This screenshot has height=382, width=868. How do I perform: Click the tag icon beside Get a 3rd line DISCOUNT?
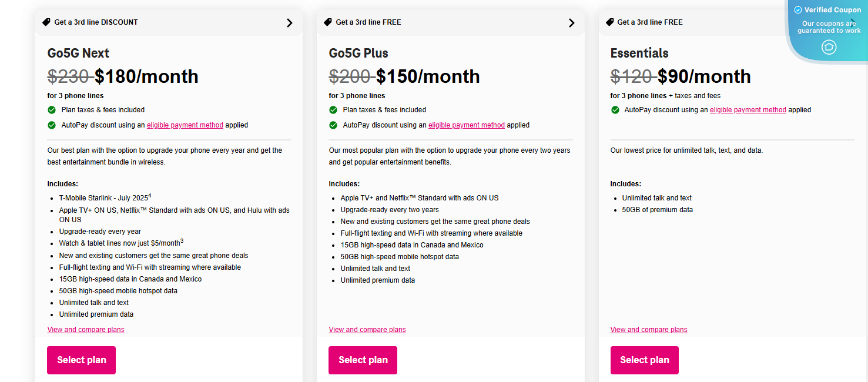click(x=46, y=22)
